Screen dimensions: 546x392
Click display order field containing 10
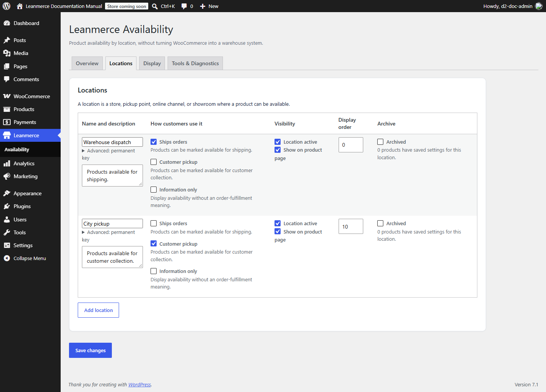pos(351,226)
